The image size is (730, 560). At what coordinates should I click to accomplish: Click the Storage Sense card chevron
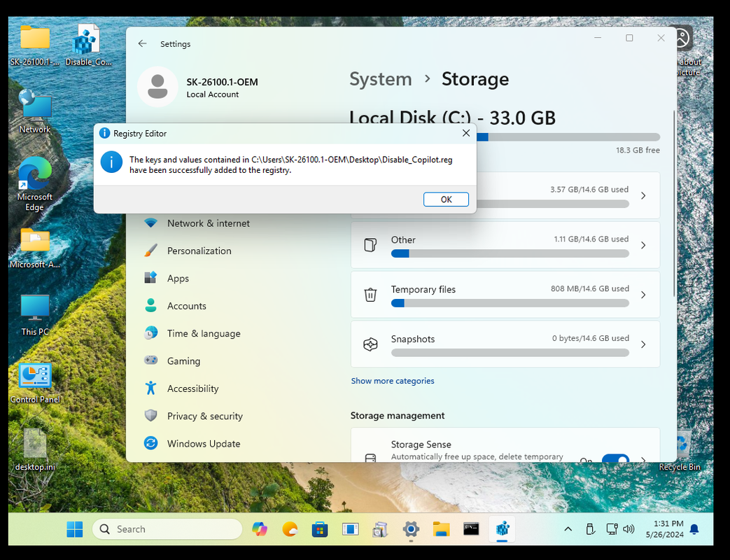coord(643,460)
